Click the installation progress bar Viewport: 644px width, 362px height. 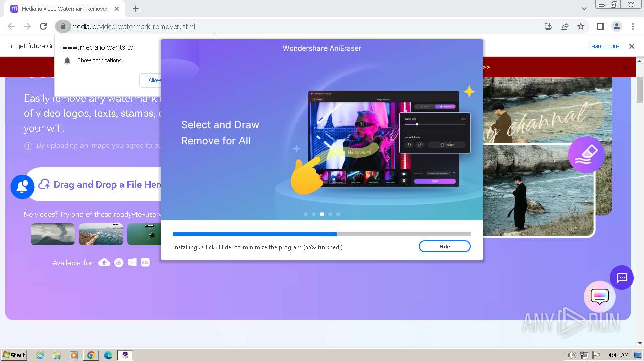[x=322, y=234]
